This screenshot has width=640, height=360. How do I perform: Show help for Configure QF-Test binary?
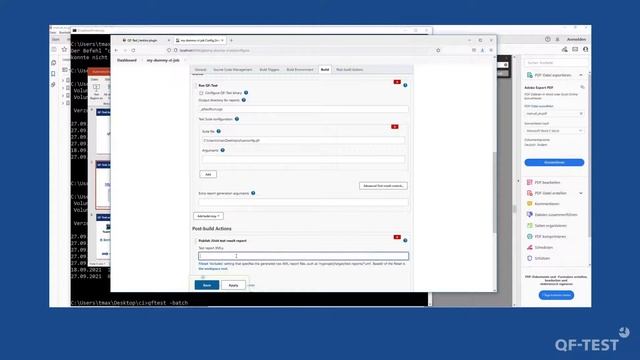(x=246, y=93)
